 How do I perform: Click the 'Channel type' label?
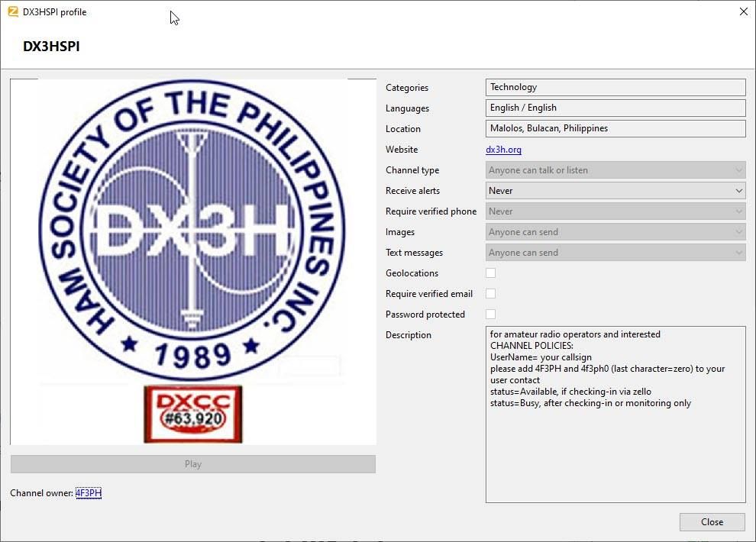click(x=412, y=170)
